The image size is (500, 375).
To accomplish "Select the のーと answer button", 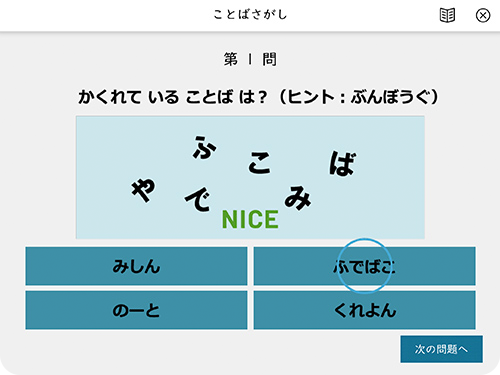I will point(136,310).
